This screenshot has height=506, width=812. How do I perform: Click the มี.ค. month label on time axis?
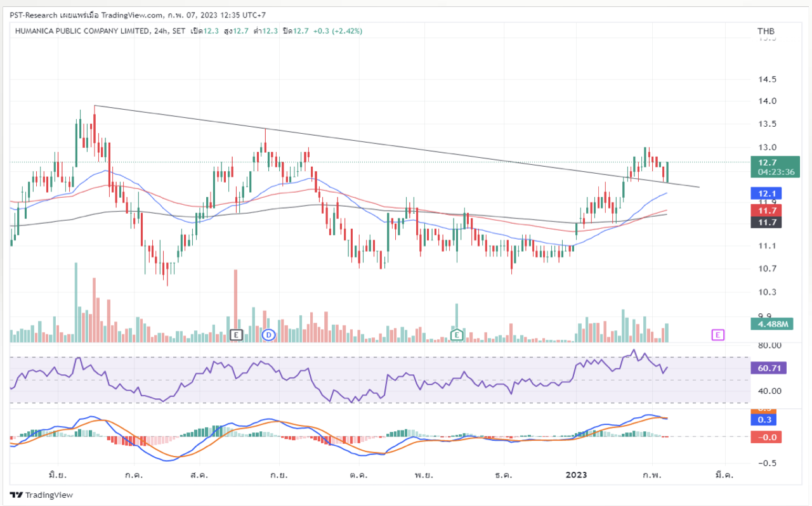point(724,474)
